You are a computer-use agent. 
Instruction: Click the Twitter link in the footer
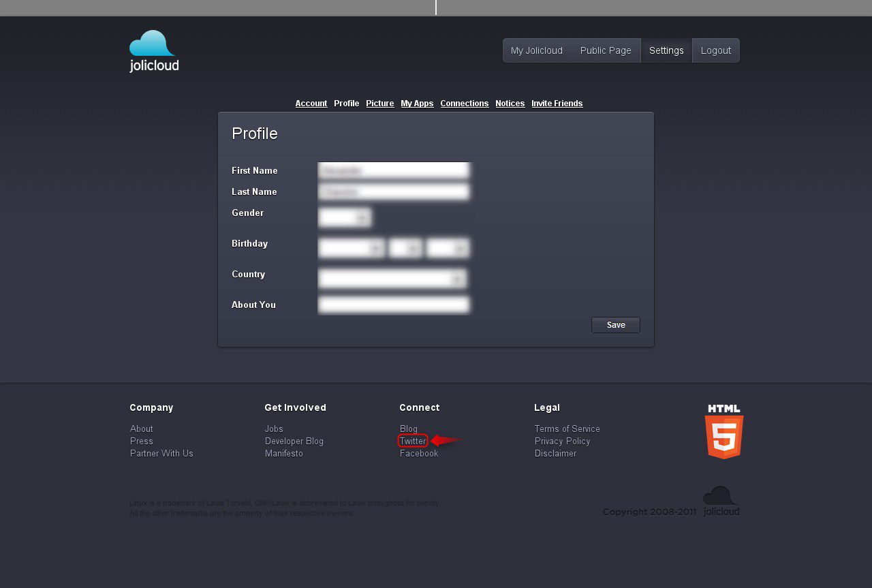coord(413,442)
